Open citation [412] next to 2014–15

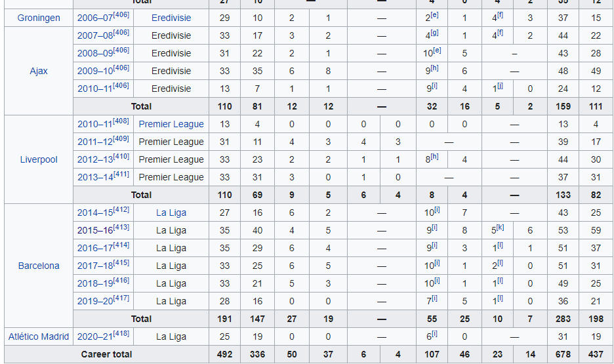pyautogui.click(x=121, y=210)
